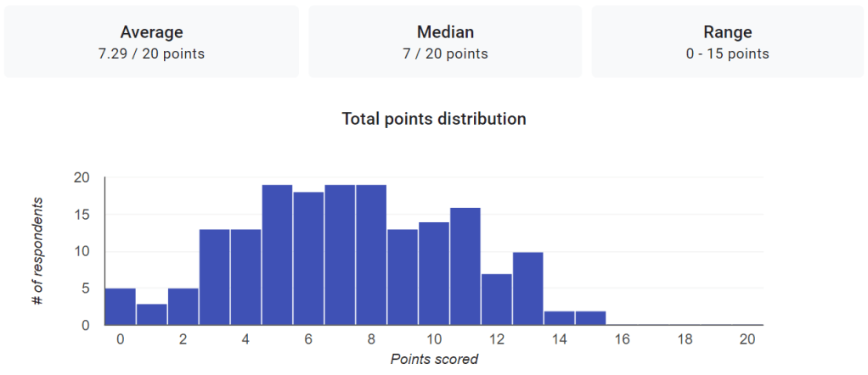The image size is (868, 375).
Task: Click the "Total points distribution" chart title
Action: (x=434, y=119)
